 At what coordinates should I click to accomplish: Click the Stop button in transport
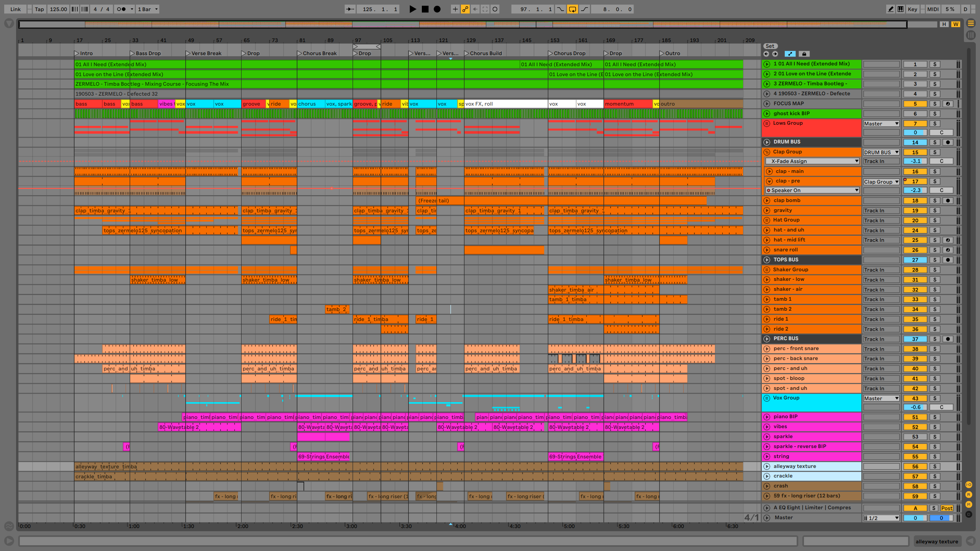coord(425,9)
